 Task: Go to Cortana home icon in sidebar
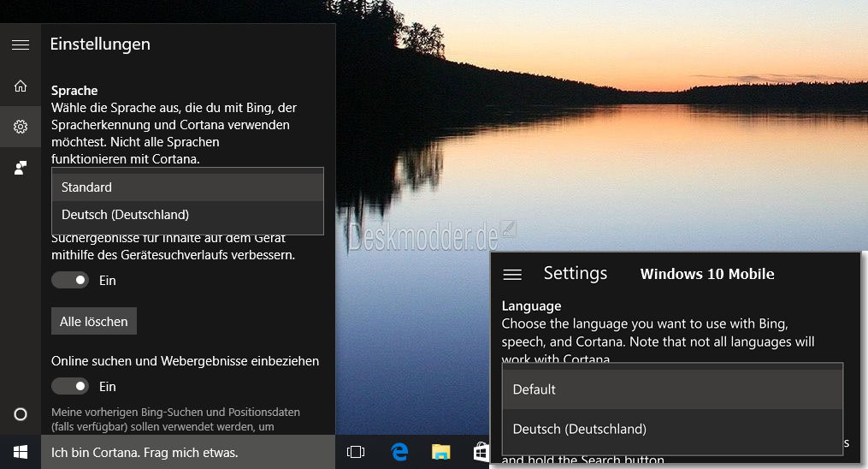pos(21,86)
